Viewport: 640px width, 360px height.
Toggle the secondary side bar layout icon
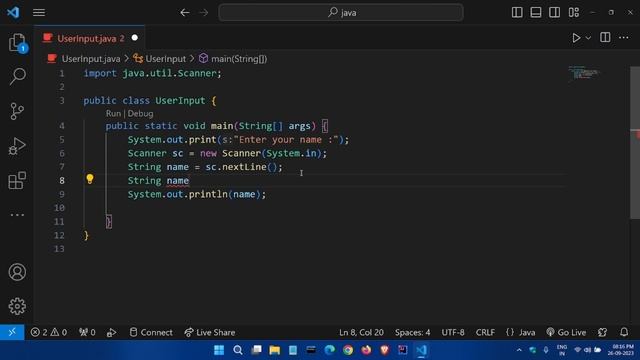point(554,13)
